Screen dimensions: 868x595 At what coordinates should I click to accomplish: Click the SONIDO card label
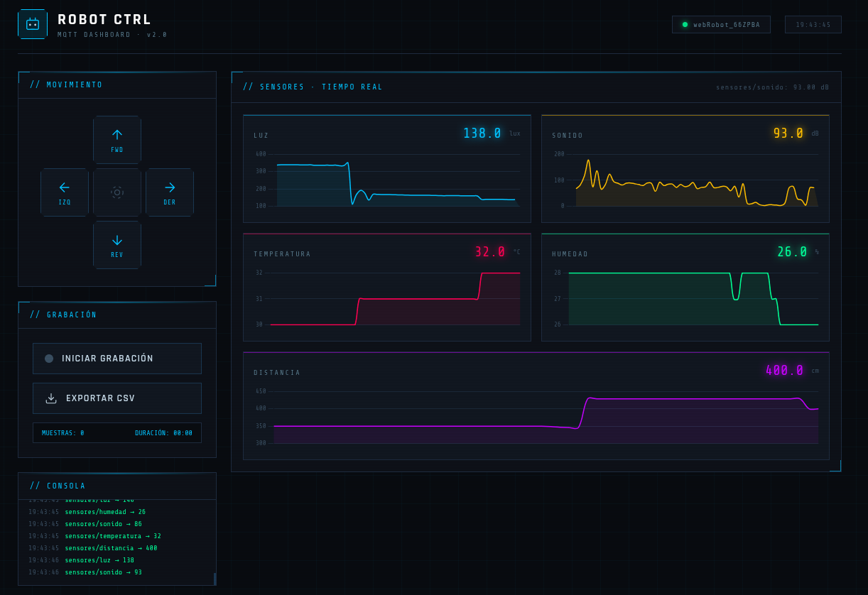568,136
